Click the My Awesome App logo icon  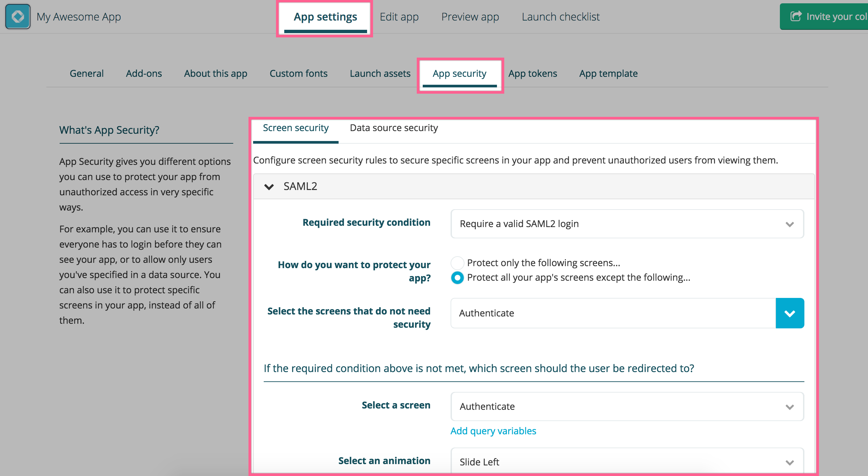click(18, 16)
